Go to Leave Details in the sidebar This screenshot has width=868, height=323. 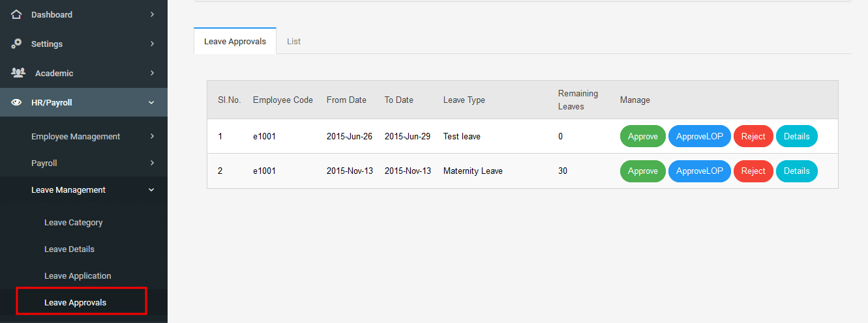pyautogui.click(x=69, y=249)
